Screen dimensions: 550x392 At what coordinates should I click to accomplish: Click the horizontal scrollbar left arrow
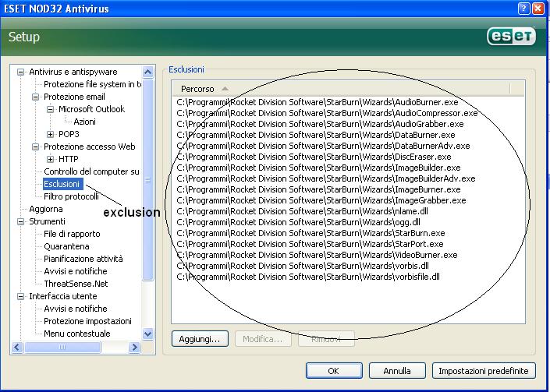(17, 347)
